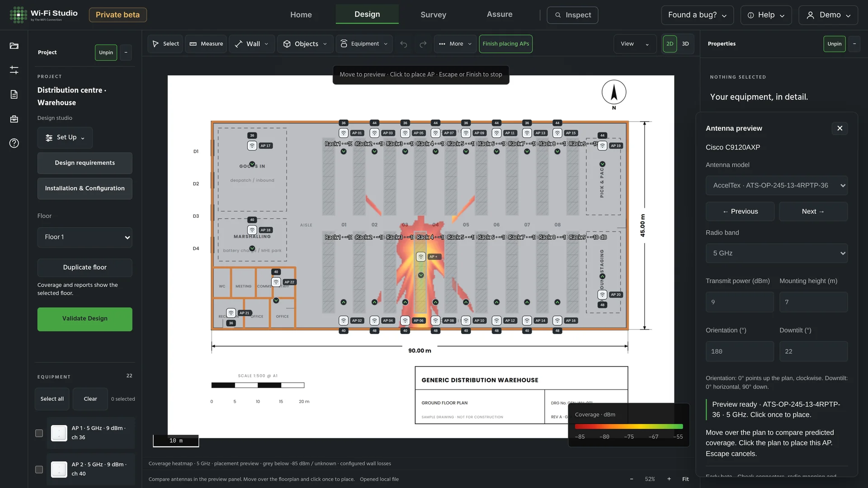
Task: Click the undo arrow in toolbar
Action: (404, 44)
